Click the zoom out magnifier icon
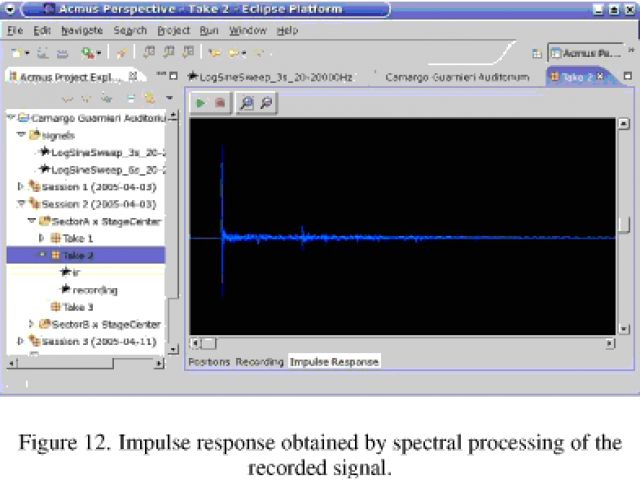 tap(267, 103)
